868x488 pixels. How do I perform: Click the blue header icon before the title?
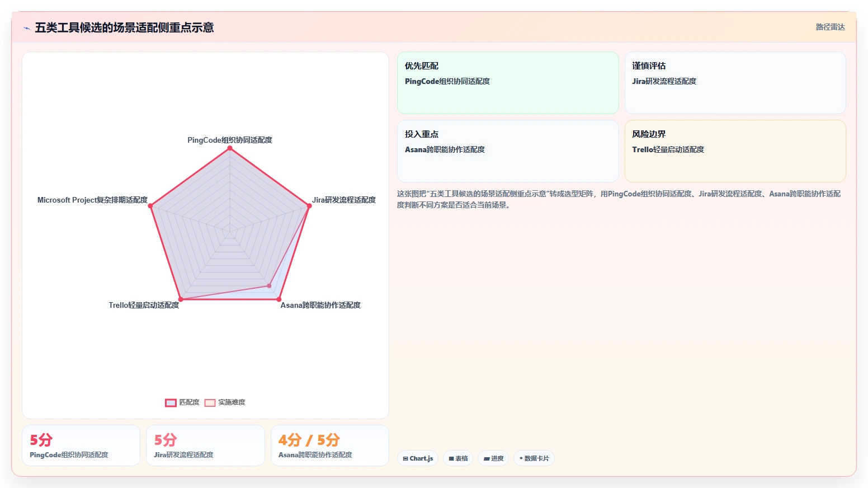pyautogui.click(x=26, y=28)
